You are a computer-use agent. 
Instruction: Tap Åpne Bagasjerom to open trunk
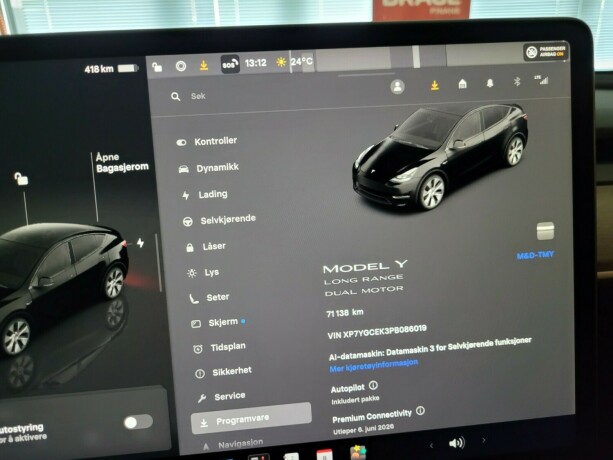(x=122, y=162)
